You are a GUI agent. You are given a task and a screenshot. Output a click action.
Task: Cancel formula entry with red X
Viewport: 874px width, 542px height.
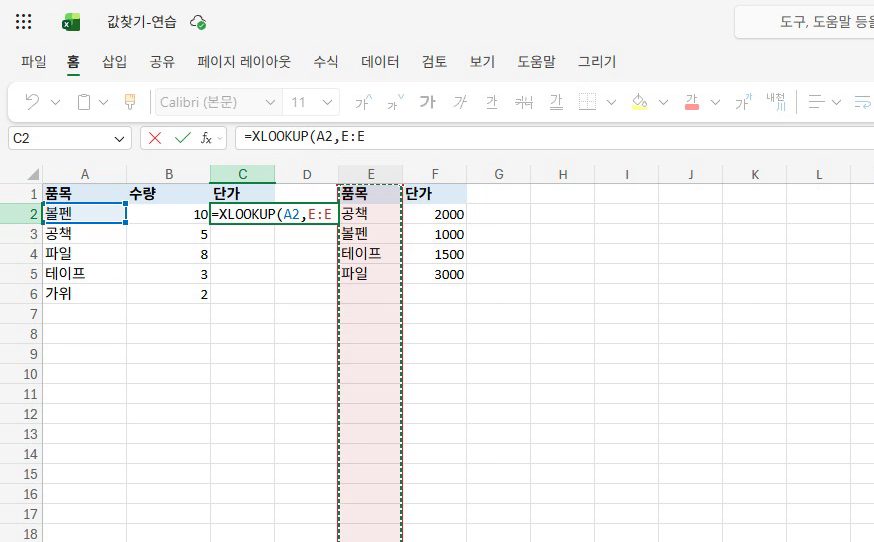click(155, 138)
